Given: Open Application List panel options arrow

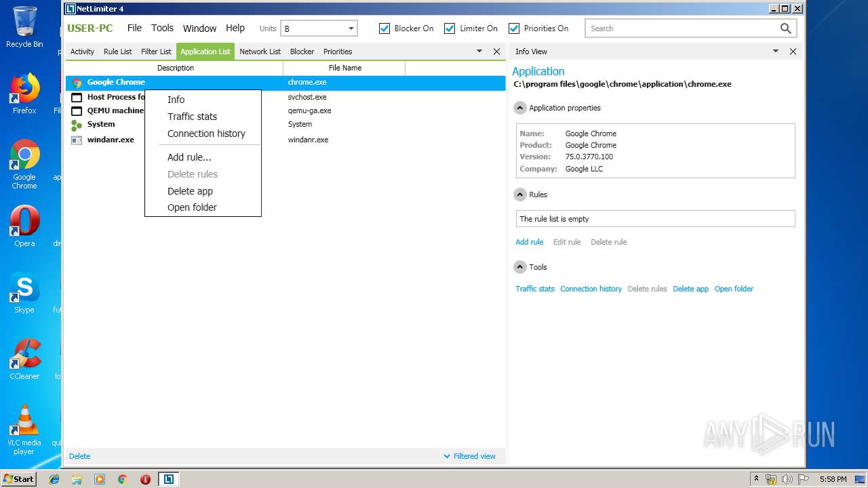Looking at the screenshot, I should coord(479,52).
